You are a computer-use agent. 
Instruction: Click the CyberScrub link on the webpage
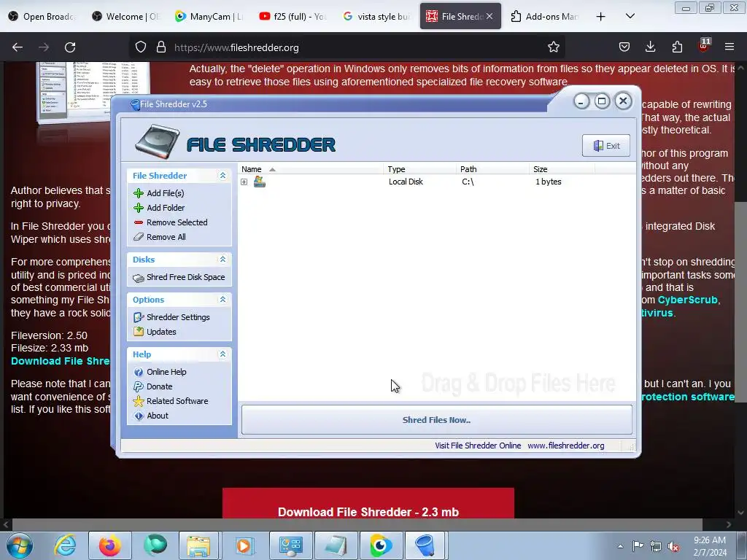[687, 300]
